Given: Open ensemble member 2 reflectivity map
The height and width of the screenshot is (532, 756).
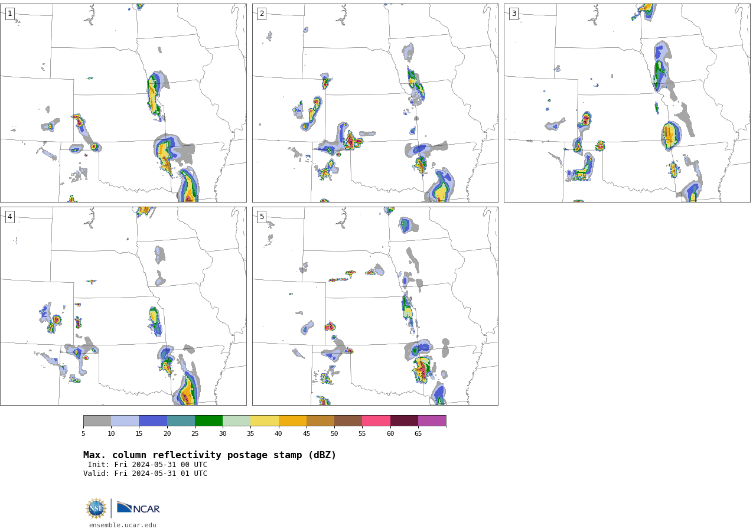Looking at the screenshot, I should (375, 103).
